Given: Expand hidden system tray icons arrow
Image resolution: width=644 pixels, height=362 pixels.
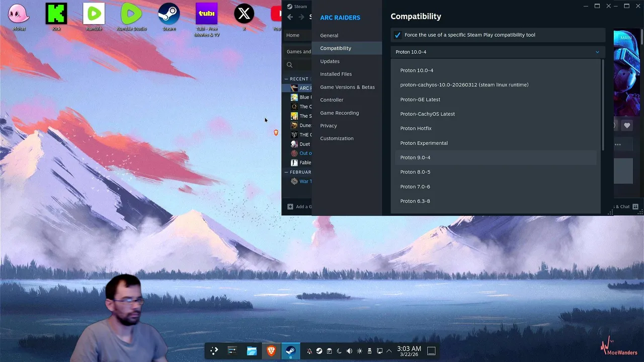Looking at the screenshot, I should (389, 351).
